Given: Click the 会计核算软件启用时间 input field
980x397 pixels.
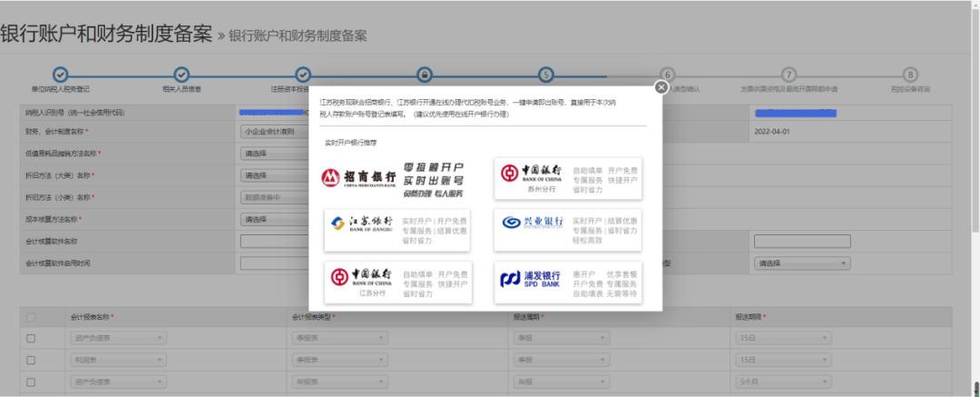Looking at the screenshot, I should tap(274, 263).
